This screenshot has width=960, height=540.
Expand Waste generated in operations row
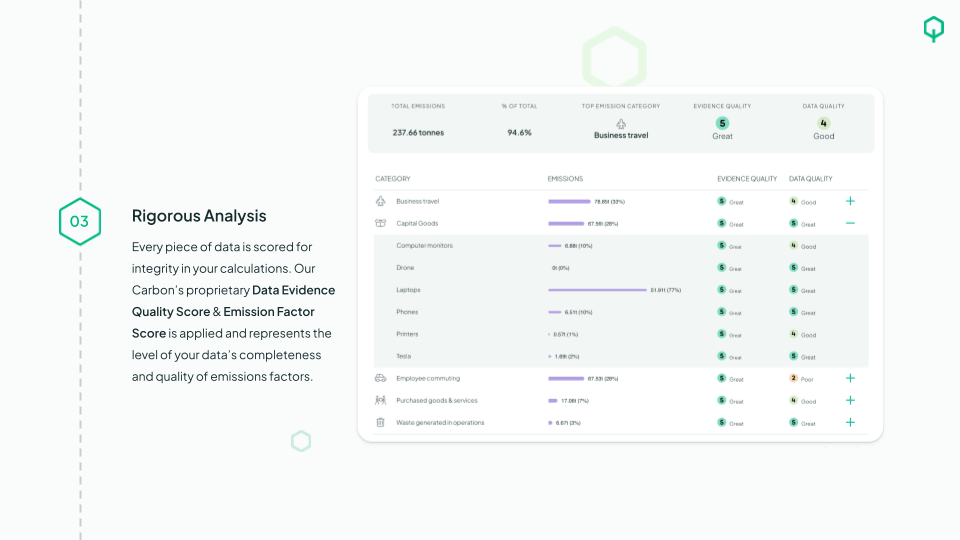[850, 422]
